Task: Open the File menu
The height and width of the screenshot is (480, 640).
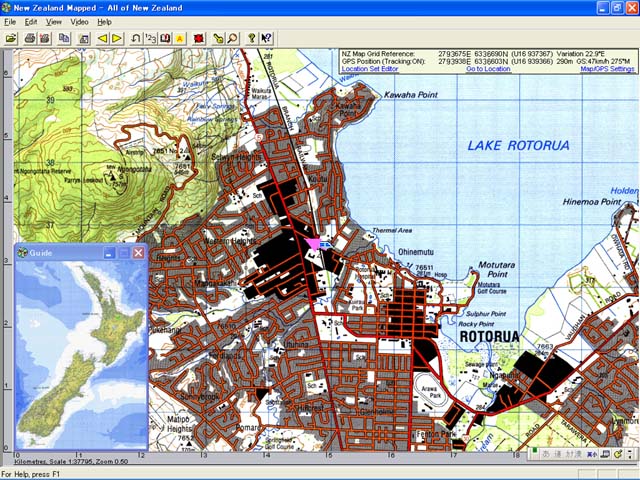Action: coord(10,22)
